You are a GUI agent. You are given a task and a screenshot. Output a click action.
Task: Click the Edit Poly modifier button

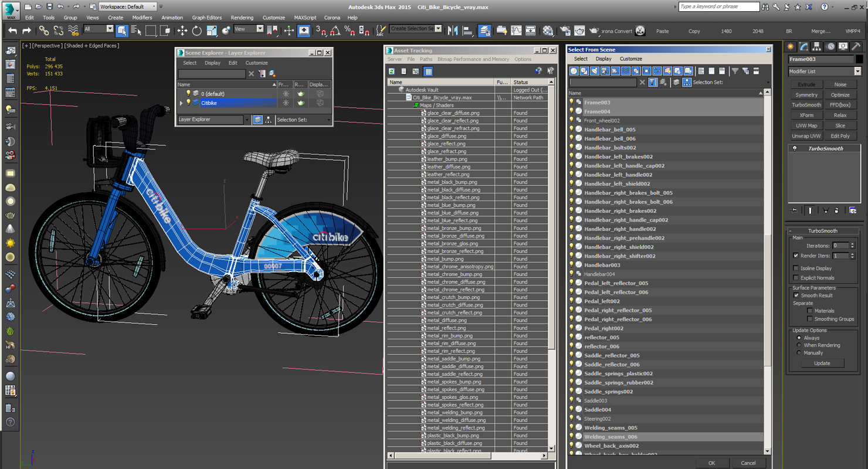click(840, 136)
